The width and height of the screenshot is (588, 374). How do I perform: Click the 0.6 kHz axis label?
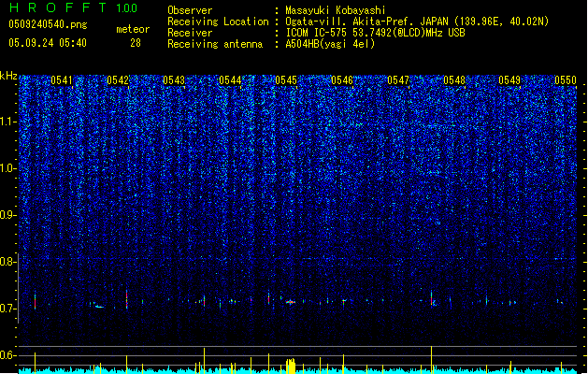coord(8,355)
